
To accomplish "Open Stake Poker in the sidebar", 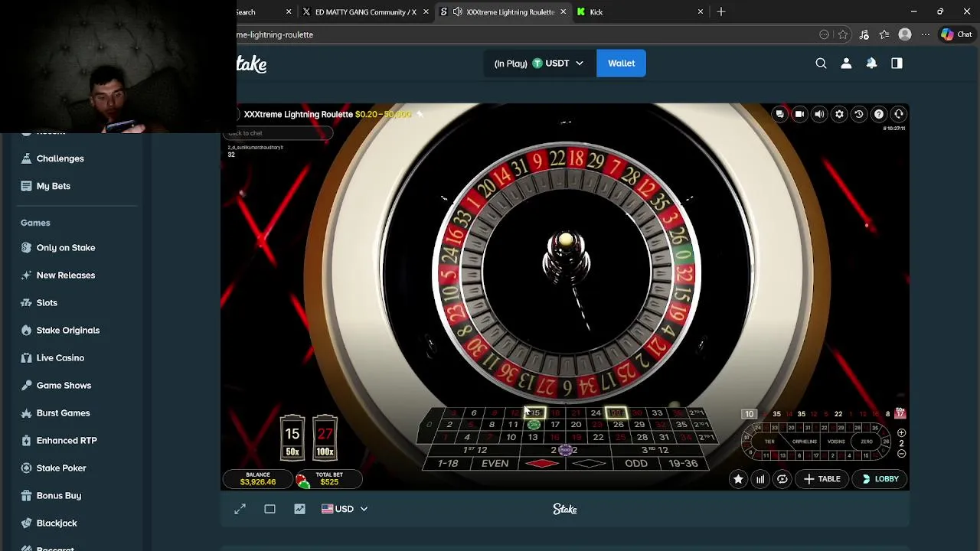I will point(61,468).
